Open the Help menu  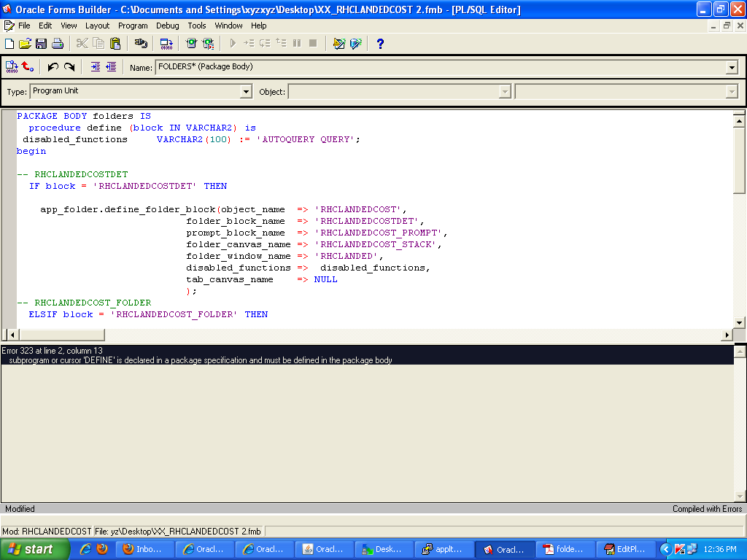pyautogui.click(x=259, y=26)
